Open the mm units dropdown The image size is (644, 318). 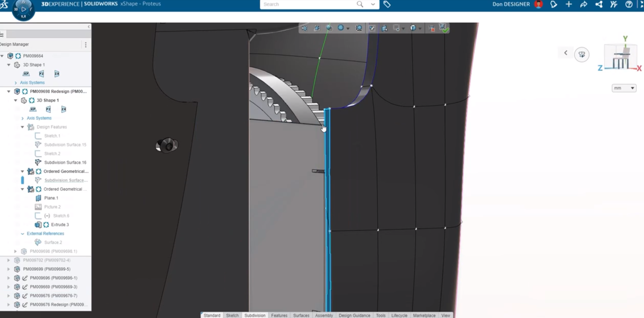[624, 88]
